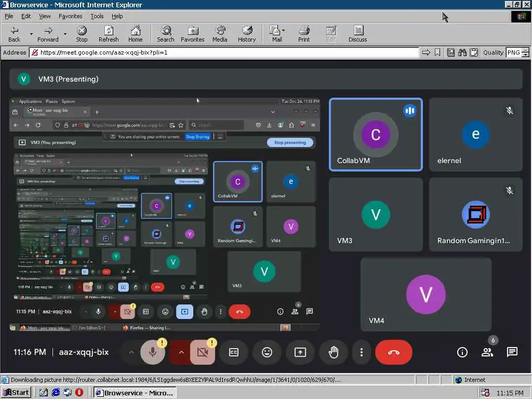Toggle camera in Meet bottom bar

[203, 352]
